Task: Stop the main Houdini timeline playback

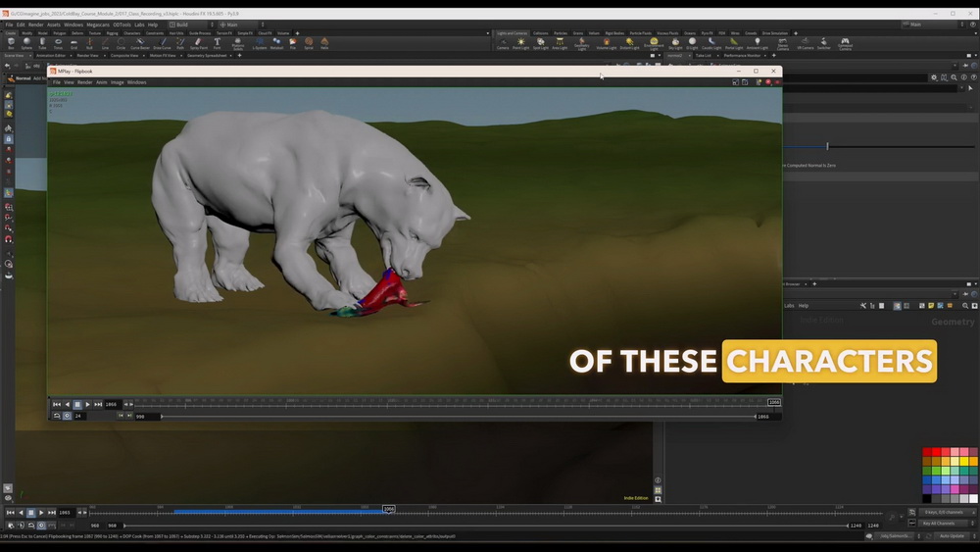Action: pos(30,513)
